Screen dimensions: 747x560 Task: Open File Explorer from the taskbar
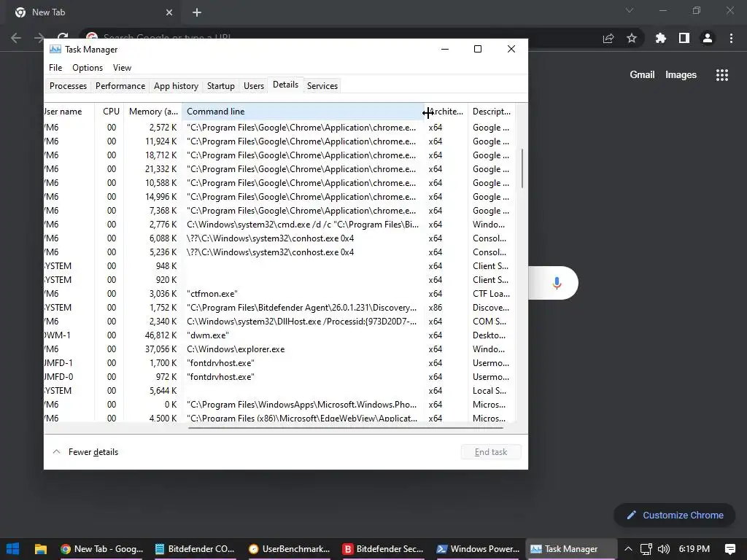pos(41,548)
